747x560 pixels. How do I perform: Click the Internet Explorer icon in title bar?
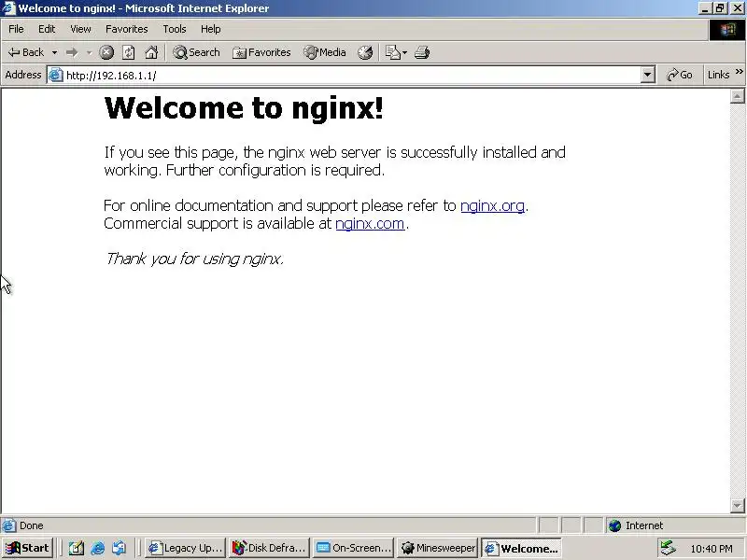[x=8, y=8]
